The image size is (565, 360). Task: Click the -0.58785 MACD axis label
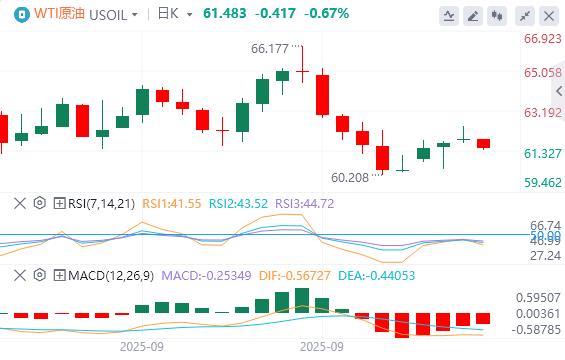coord(536,329)
